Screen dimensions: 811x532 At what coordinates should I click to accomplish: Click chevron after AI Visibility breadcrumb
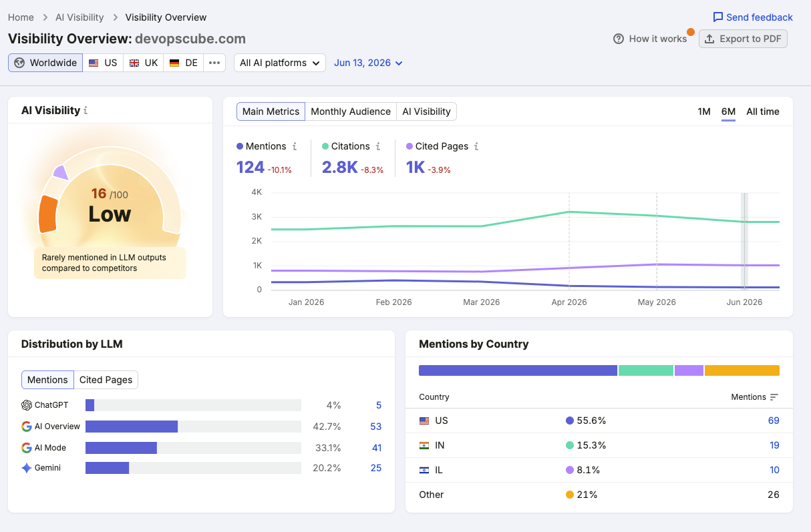coord(115,17)
